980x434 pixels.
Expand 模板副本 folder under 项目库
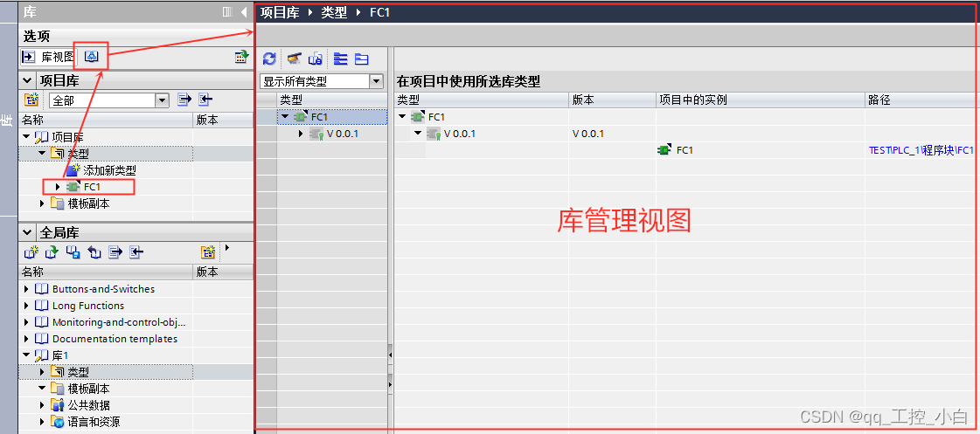point(42,203)
